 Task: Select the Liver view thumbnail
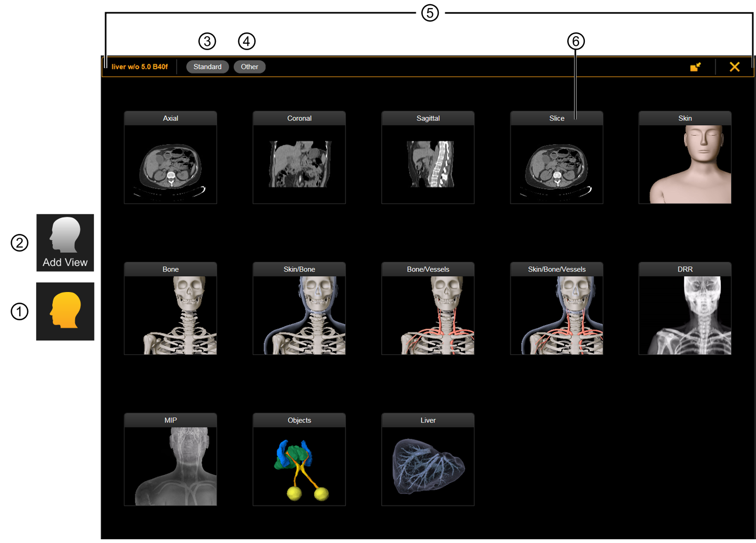click(428, 459)
